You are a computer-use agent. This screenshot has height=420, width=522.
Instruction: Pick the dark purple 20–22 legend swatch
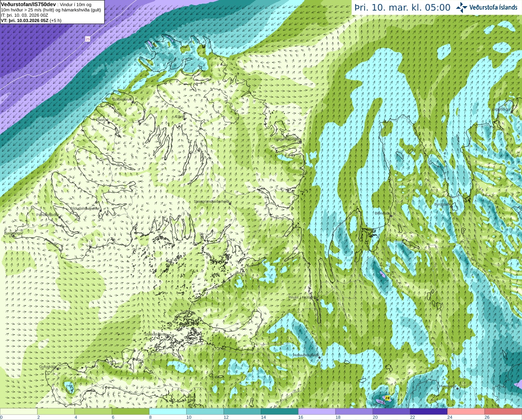tap(391, 411)
